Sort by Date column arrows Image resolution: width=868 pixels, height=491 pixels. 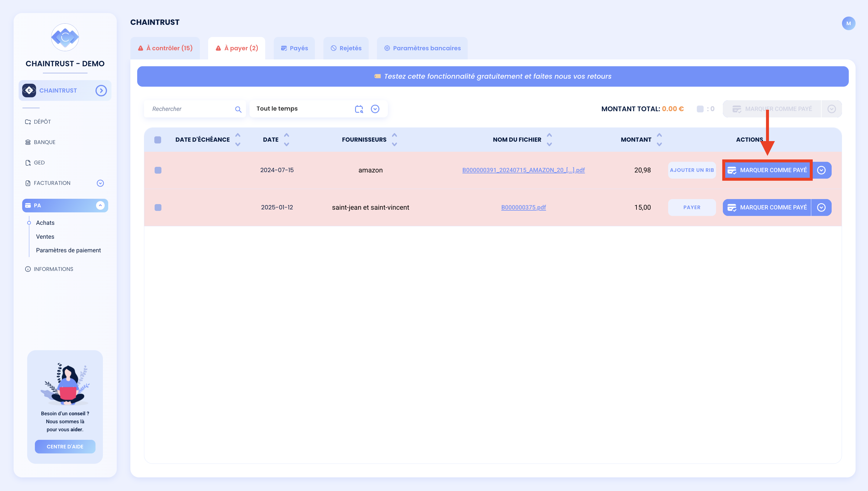click(286, 140)
